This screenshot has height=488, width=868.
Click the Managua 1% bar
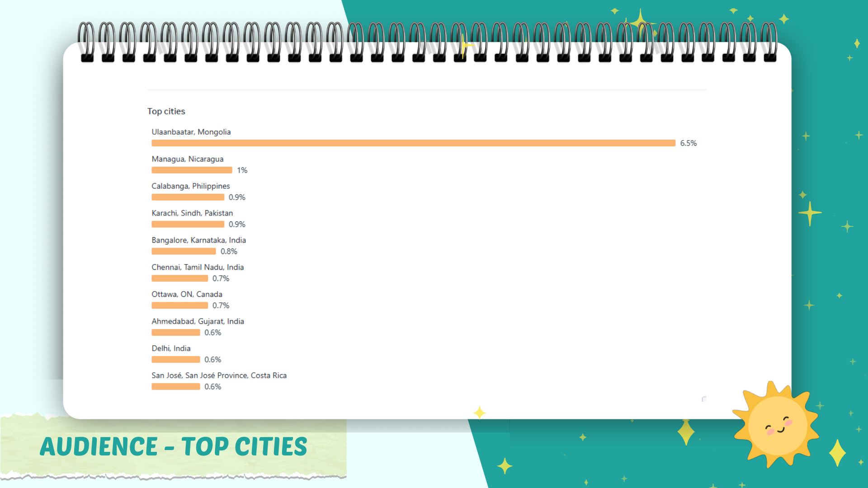pyautogui.click(x=192, y=170)
